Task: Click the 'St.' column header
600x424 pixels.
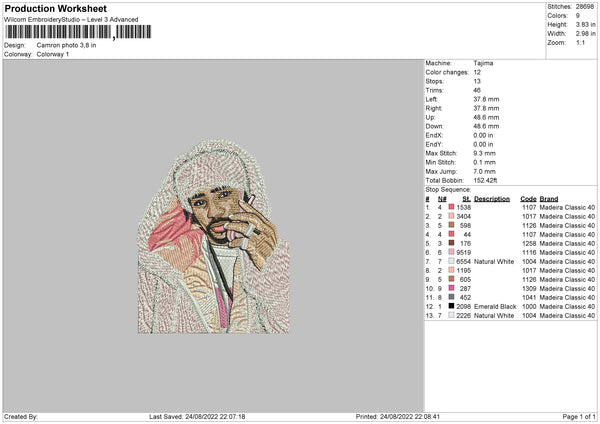Action: (466, 199)
